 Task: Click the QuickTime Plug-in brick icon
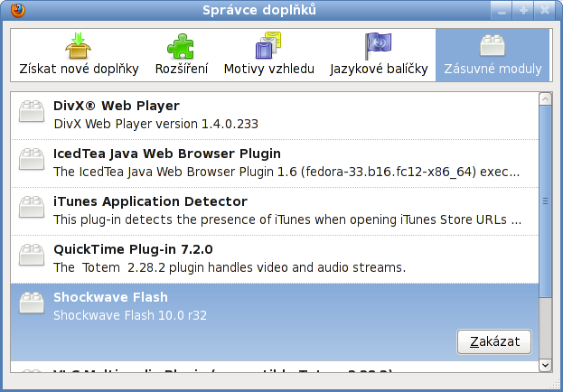(33, 255)
